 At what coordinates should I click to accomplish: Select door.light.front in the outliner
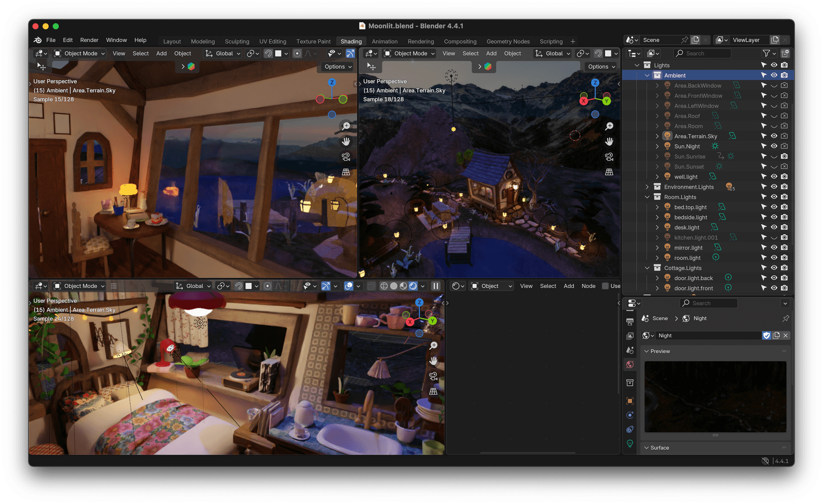click(693, 288)
